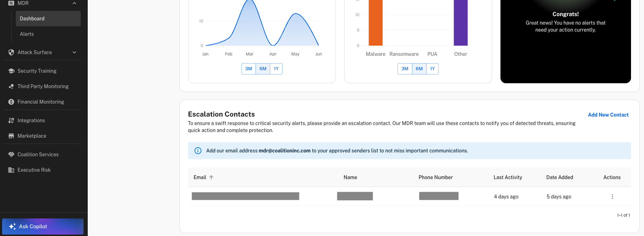Click the Ransomware axis label
This screenshot has height=236, width=644.
(x=404, y=54)
